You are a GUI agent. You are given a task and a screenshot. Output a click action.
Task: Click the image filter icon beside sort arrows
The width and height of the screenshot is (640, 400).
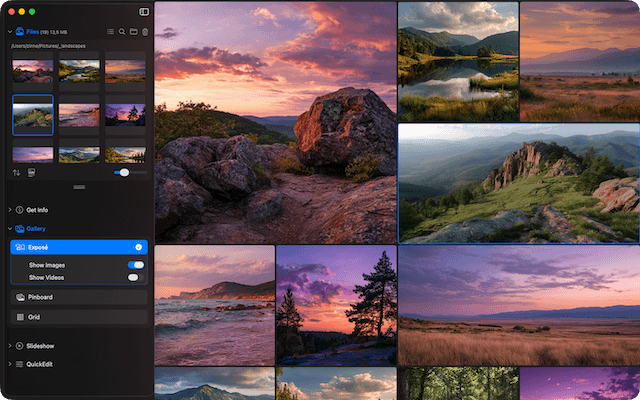(x=31, y=172)
